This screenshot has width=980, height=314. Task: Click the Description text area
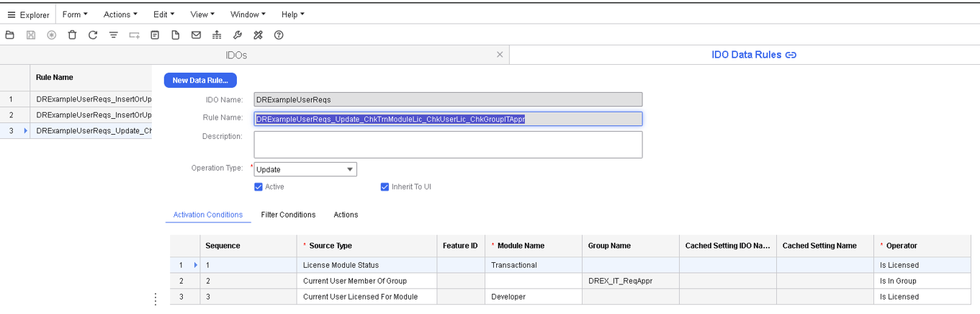pyautogui.click(x=448, y=144)
